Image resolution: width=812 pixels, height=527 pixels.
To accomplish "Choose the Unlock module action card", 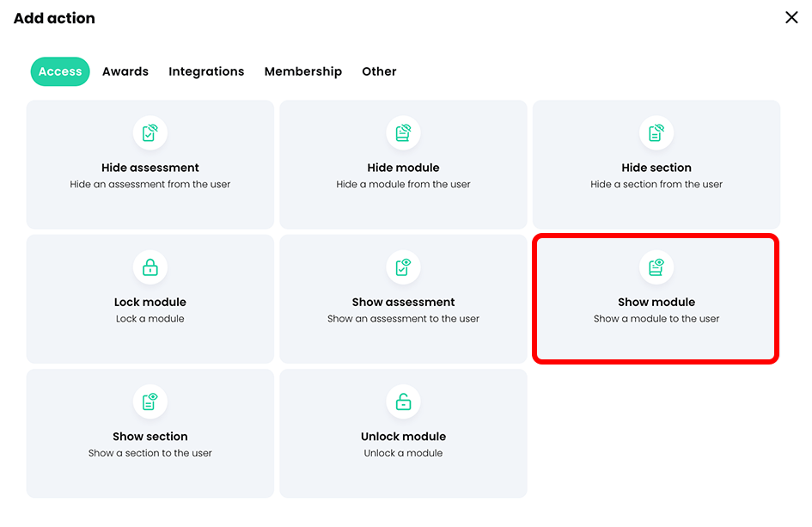I will [403, 432].
